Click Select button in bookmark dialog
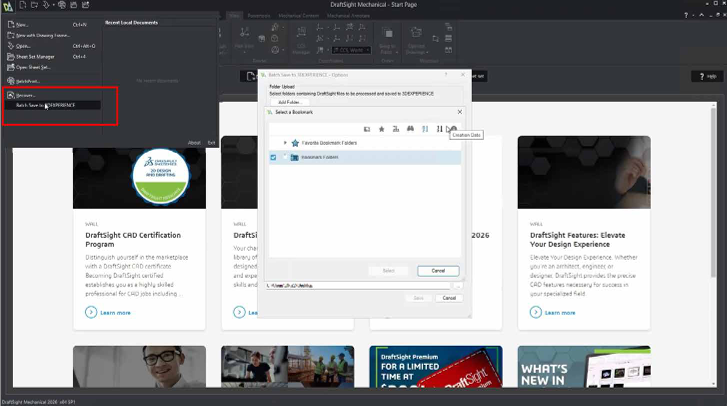 pyautogui.click(x=389, y=271)
